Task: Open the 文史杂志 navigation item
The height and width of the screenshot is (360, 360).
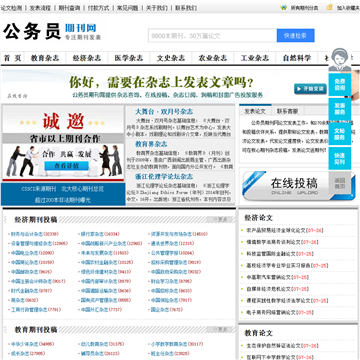Action: coord(171,58)
